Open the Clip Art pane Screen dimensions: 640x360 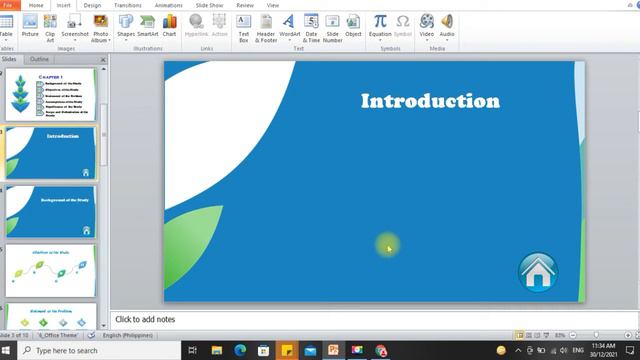tap(50, 28)
